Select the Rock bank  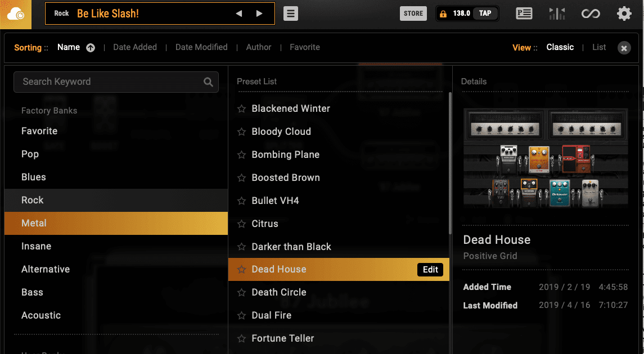(x=116, y=200)
